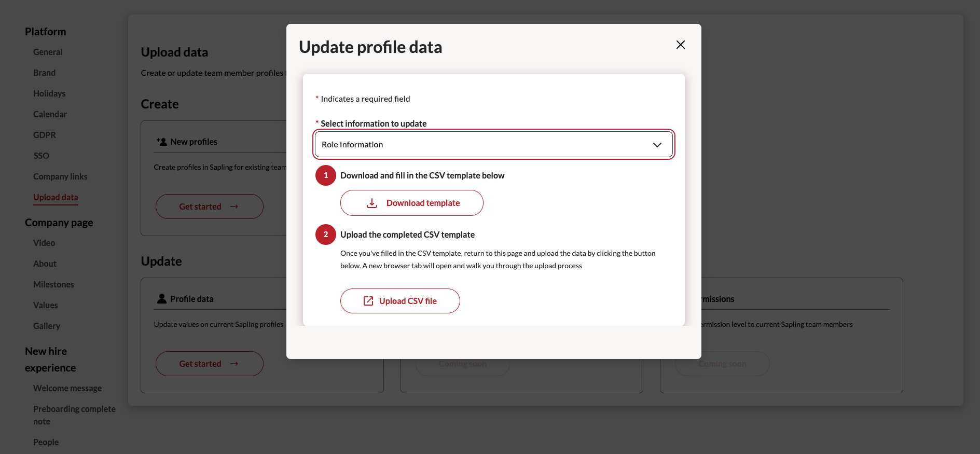Click Get started under New profiles
The image size is (980, 454).
(x=209, y=207)
